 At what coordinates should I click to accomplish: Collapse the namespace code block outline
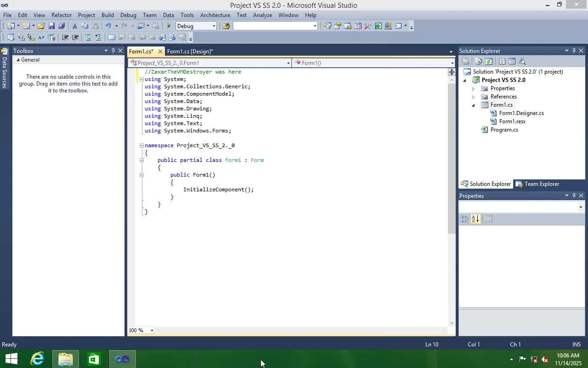click(141, 145)
